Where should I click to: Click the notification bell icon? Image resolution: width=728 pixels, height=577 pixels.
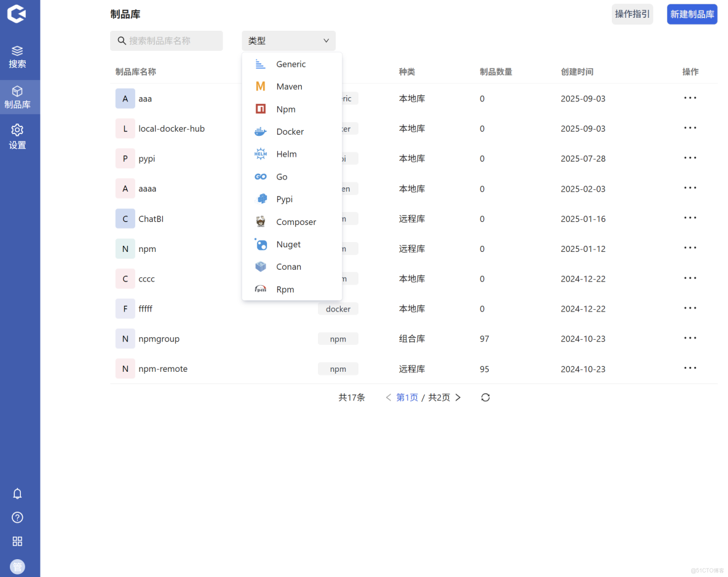tap(17, 493)
